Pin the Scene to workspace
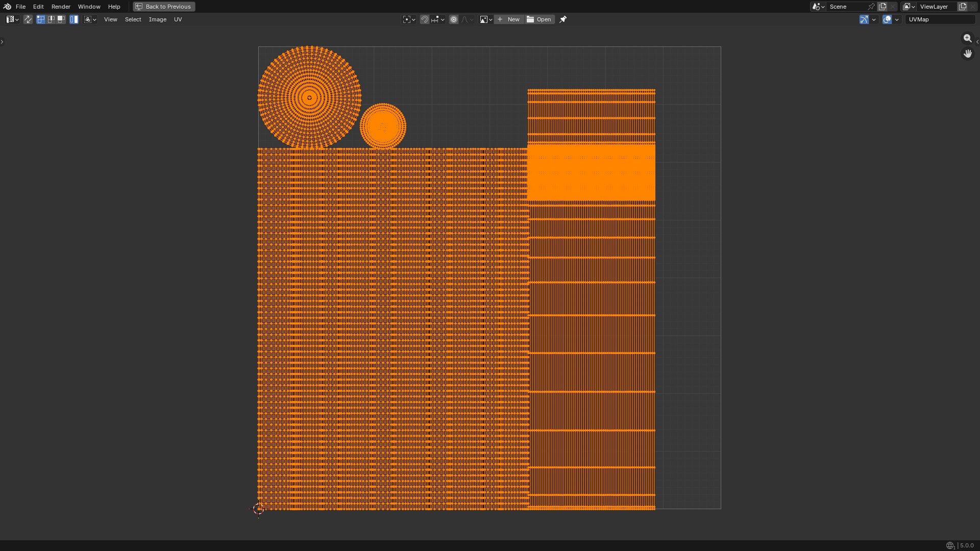980x551 pixels. pos(871,7)
